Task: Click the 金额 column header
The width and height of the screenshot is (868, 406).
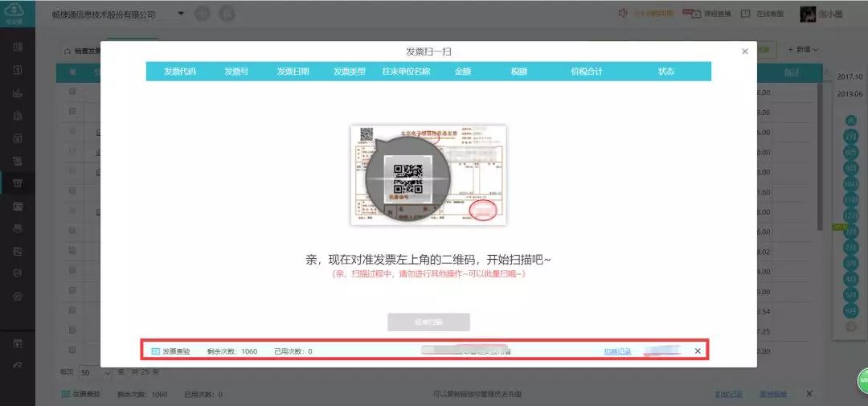Action: (463, 72)
